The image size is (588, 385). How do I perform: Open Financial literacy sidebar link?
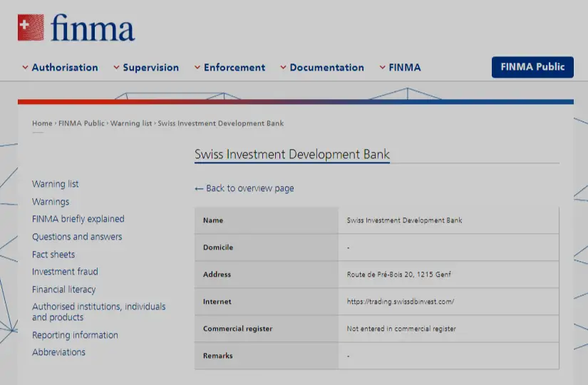point(63,289)
